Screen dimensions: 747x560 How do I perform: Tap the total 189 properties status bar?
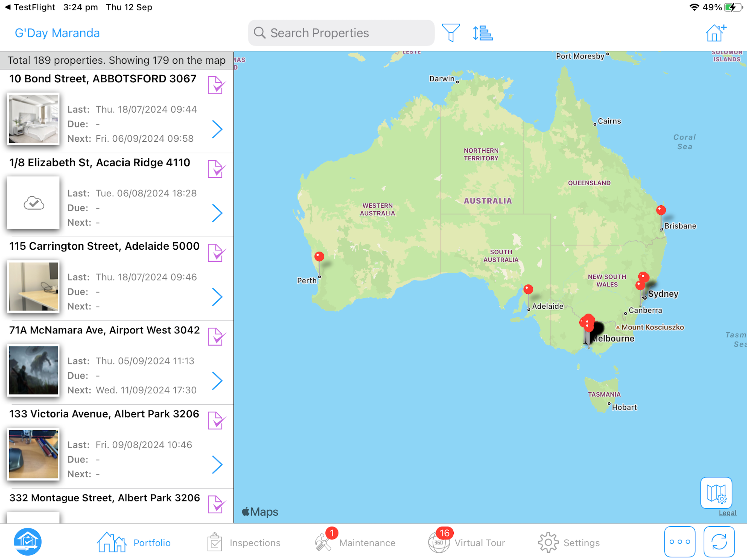(x=116, y=60)
